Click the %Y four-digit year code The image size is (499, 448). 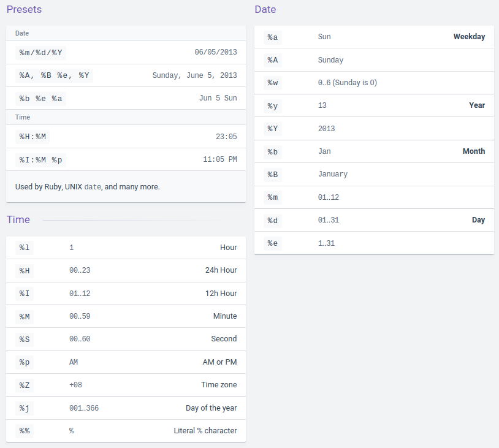tap(272, 129)
